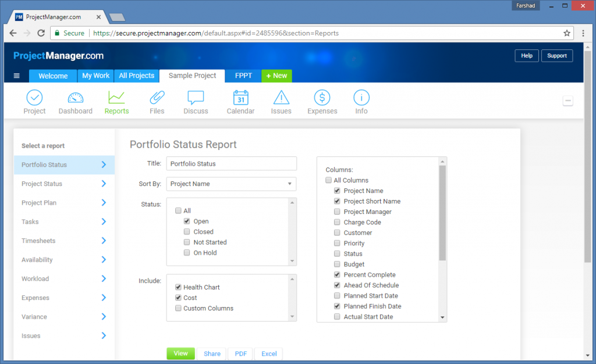The image size is (596, 364).
Task: Click the green View button
Action: (180, 353)
